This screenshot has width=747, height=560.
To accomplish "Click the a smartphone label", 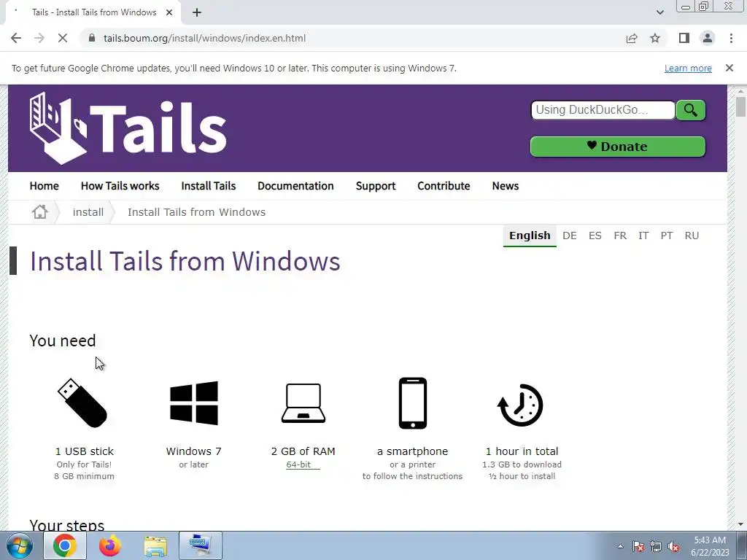I will pos(413,451).
